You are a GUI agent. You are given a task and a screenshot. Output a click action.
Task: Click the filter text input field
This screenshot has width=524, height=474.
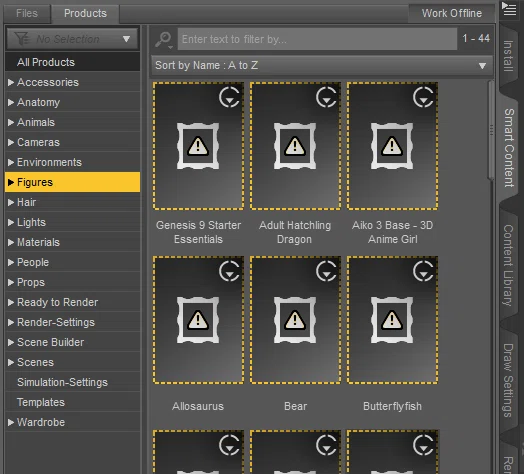pos(317,39)
